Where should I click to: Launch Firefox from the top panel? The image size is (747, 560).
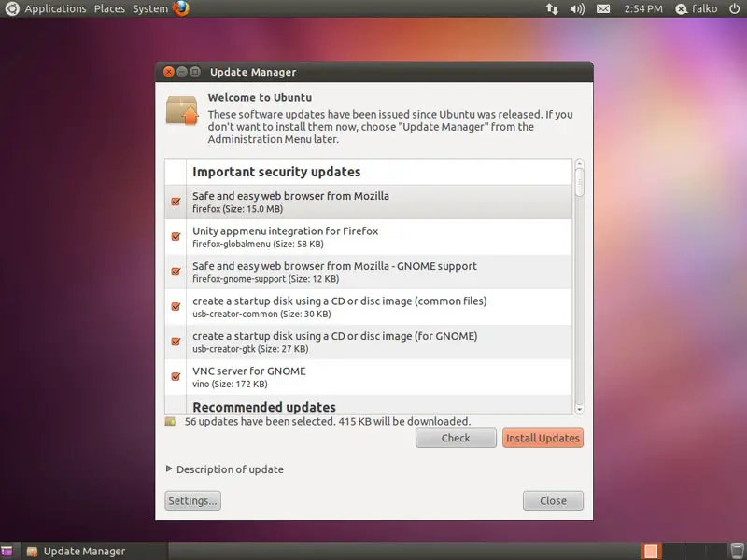click(x=181, y=8)
